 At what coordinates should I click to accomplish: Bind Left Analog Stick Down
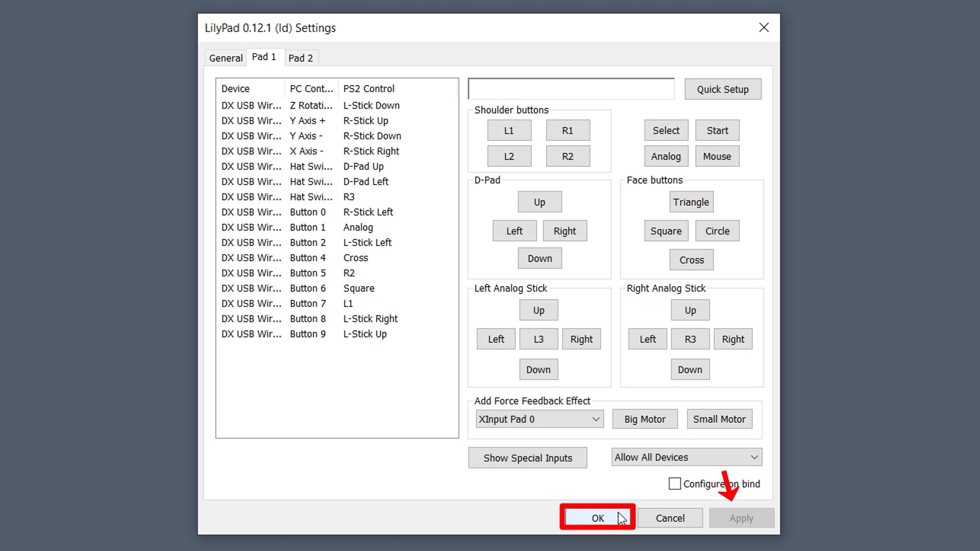[538, 369]
